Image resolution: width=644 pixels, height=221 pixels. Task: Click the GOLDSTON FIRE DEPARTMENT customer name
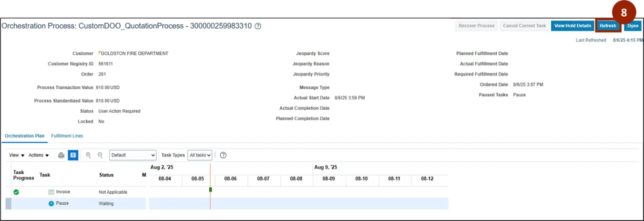[134, 53]
